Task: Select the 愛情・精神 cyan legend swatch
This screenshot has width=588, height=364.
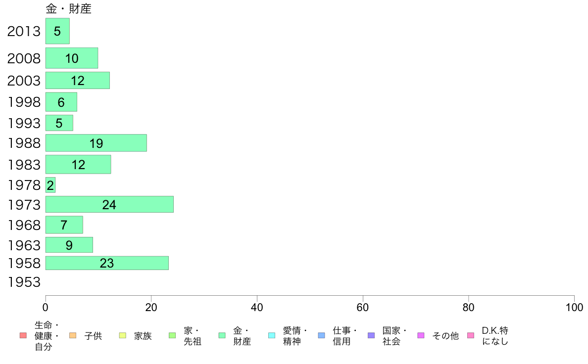Action: point(272,335)
